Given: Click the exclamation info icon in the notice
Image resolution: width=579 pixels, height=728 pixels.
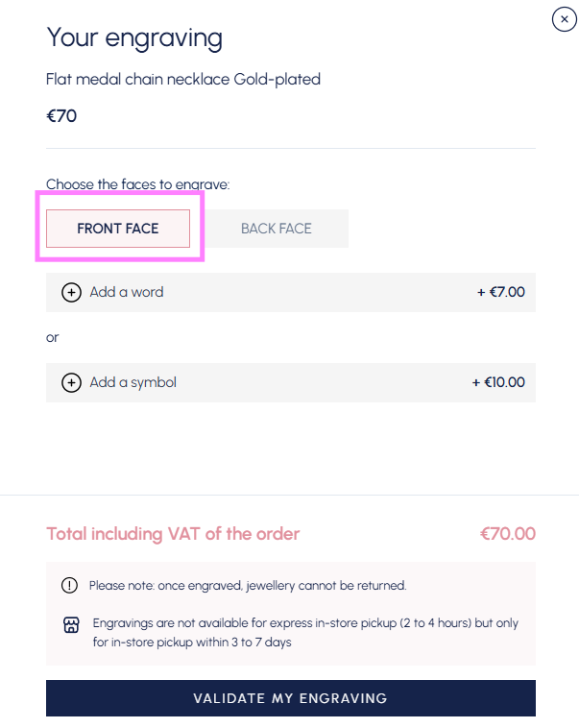Looking at the screenshot, I should (69, 585).
